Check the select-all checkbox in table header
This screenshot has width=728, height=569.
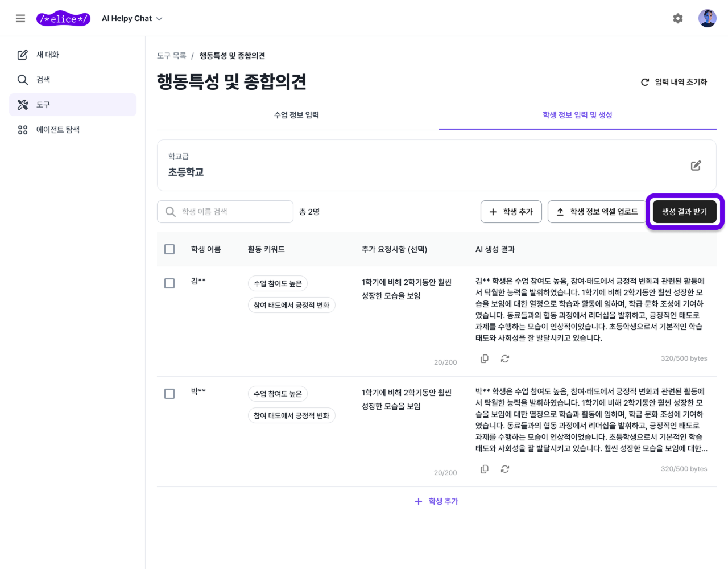click(x=169, y=249)
